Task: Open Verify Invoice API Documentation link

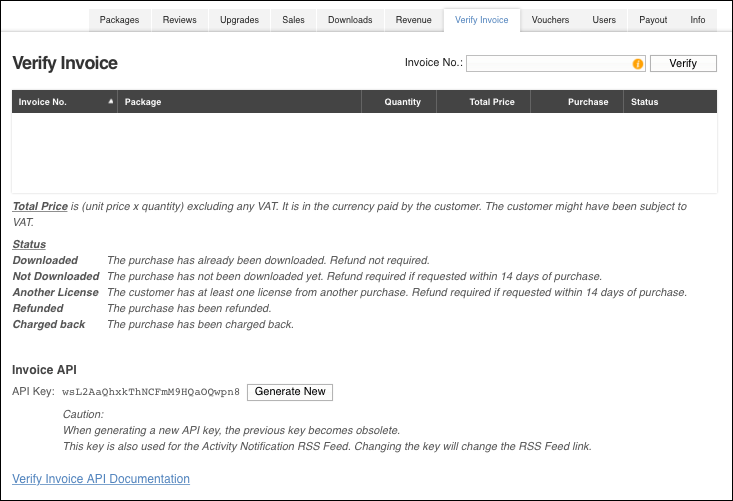Action: pos(101,479)
